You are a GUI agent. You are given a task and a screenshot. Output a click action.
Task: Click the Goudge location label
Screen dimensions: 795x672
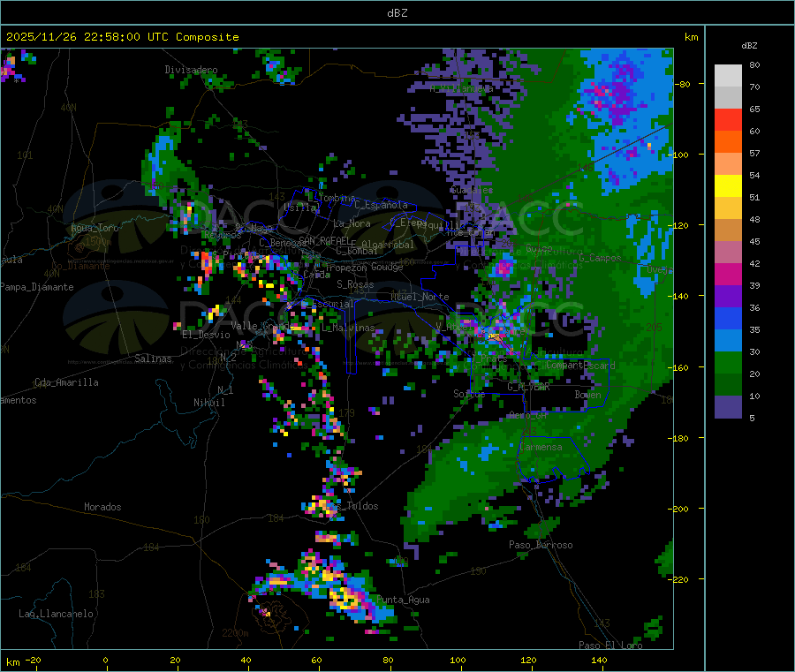[387, 267]
